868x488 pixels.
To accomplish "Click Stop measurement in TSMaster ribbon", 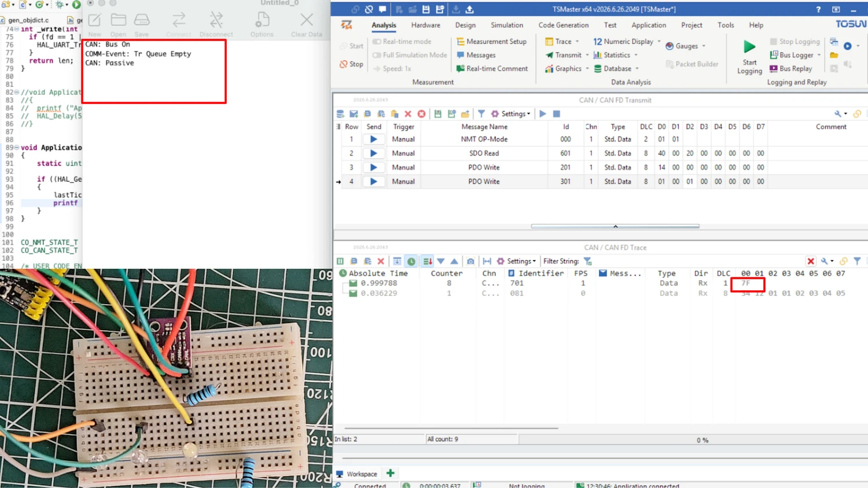I will [x=351, y=64].
